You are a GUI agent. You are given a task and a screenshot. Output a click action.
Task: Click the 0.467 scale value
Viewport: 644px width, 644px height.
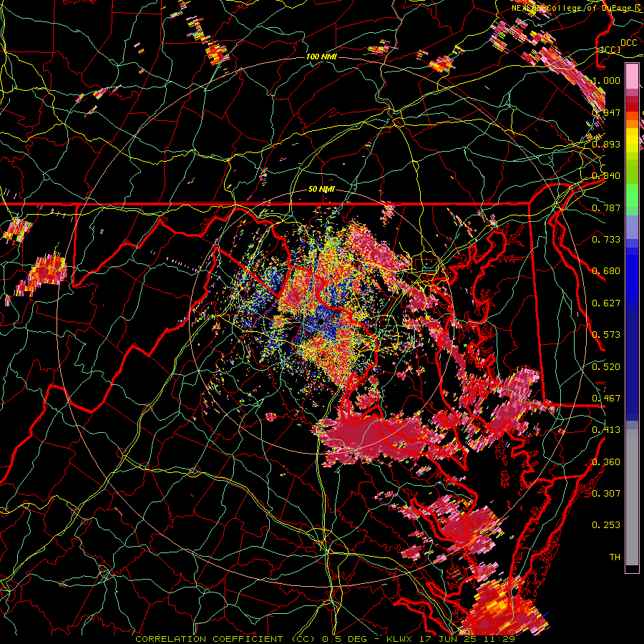(606, 399)
